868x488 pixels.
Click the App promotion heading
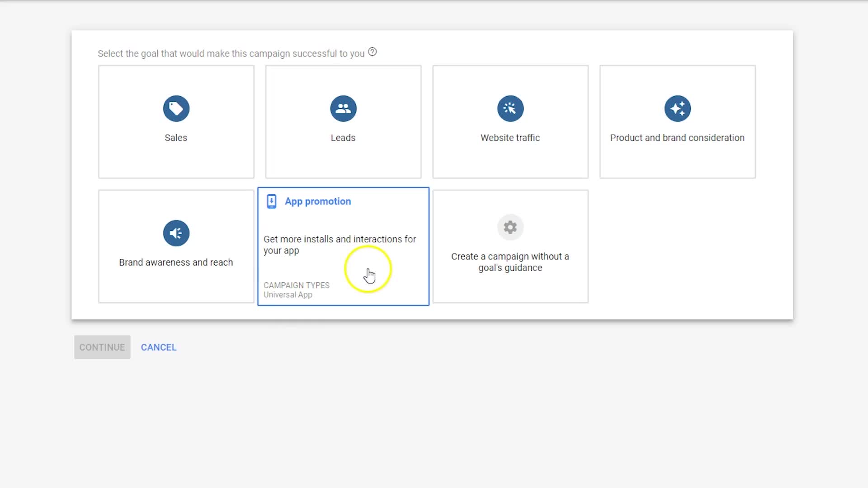318,202
